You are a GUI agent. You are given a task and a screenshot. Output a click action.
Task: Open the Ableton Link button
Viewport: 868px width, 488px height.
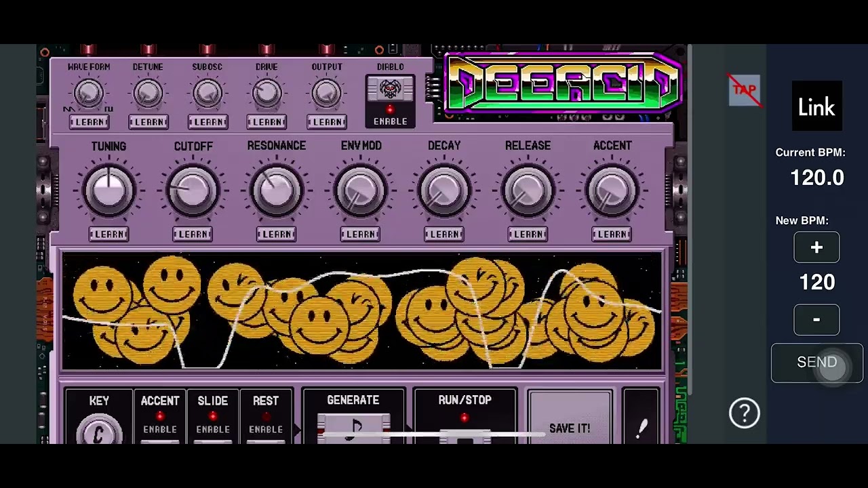pyautogui.click(x=816, y=106)
